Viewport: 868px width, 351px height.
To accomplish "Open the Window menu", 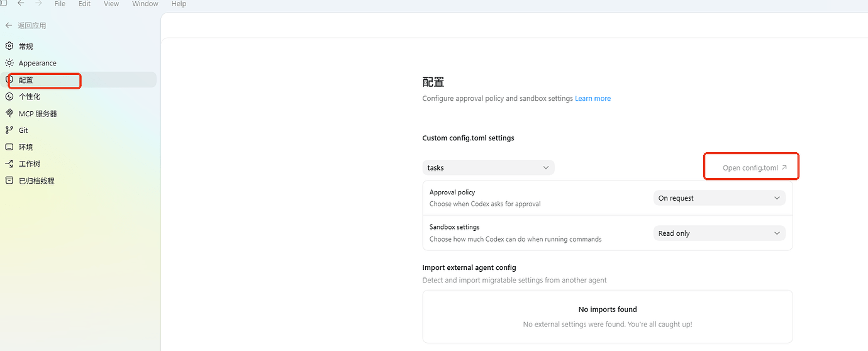I will point(145,4).
